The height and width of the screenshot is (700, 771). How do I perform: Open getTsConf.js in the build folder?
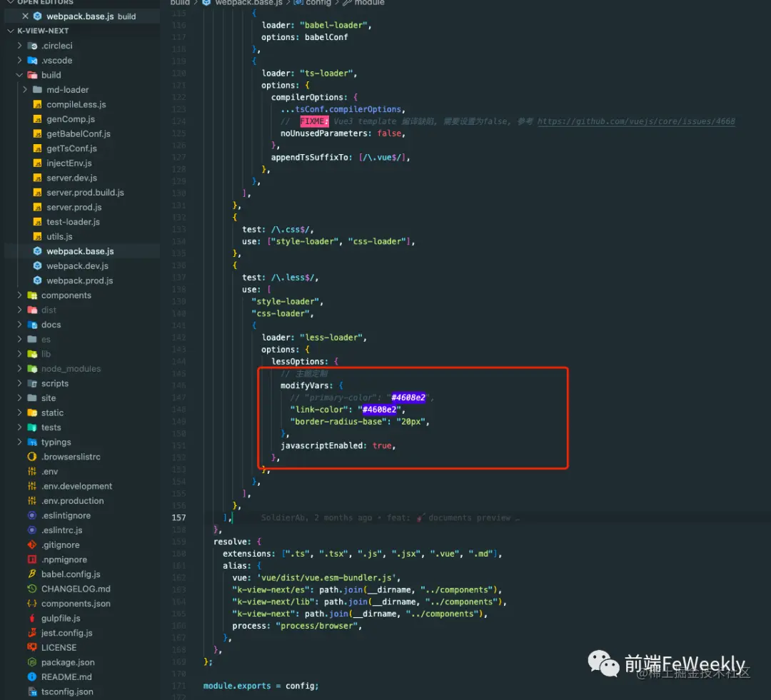pos(72,148)
